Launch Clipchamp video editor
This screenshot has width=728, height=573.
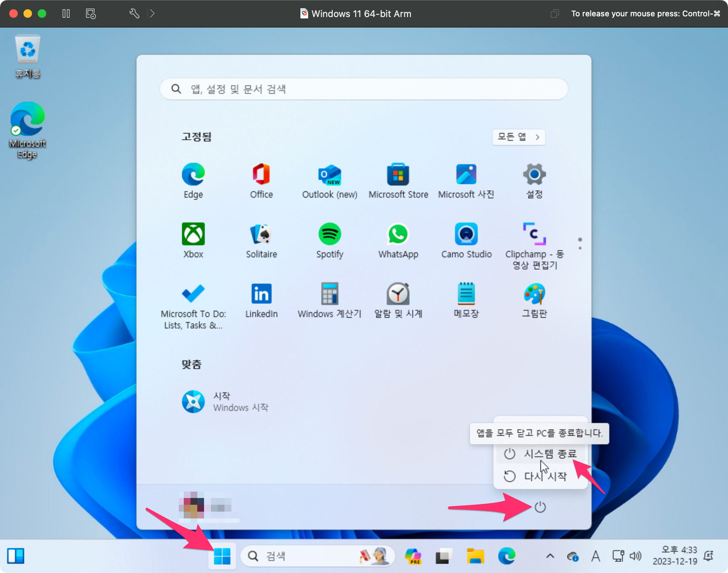point(534,246)
